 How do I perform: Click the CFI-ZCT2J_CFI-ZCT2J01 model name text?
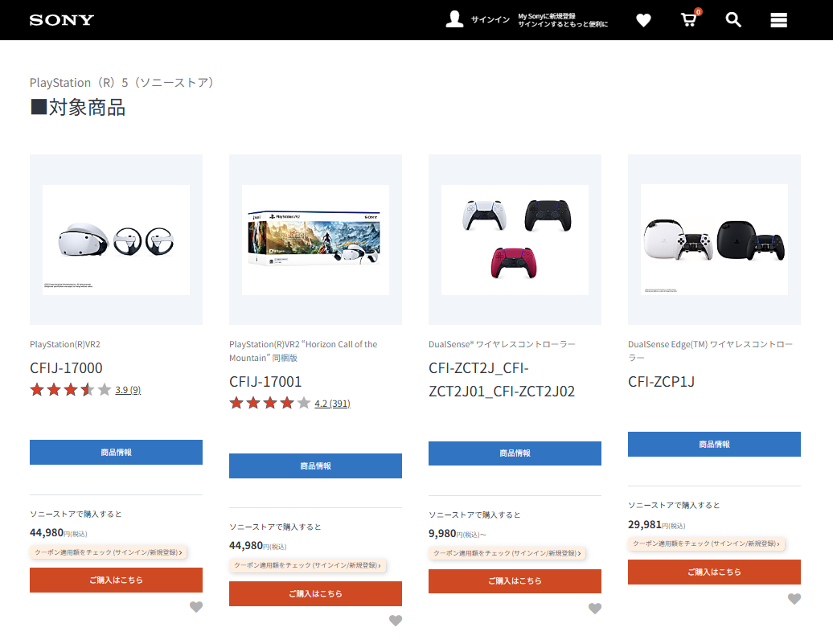click(502, 380)
